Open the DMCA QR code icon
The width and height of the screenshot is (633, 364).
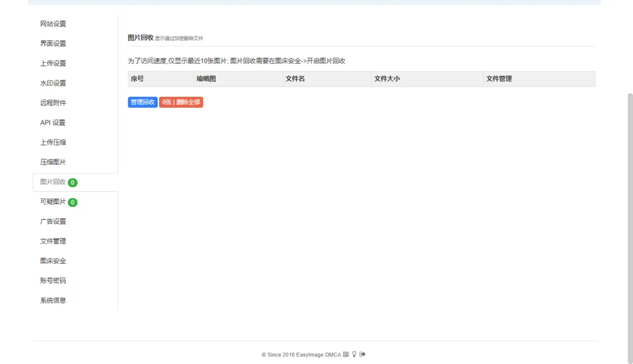pyautogui.click(x=346, y=354)
